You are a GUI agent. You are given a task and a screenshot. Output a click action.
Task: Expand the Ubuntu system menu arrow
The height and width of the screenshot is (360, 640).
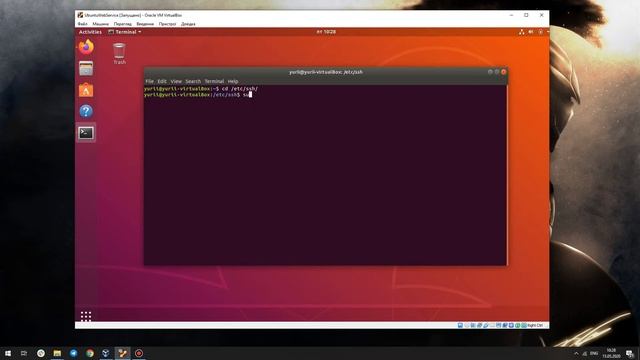[x=547, y=32]
